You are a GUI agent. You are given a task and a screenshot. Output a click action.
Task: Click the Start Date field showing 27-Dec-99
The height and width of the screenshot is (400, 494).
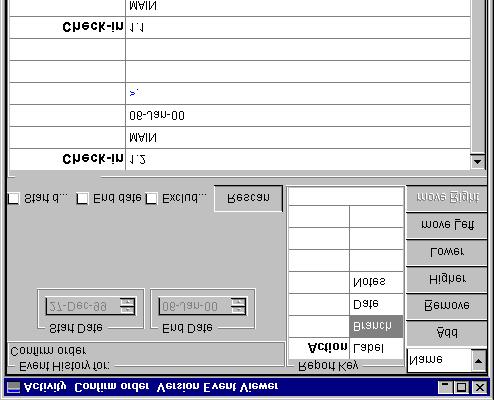tap(83, 306)
